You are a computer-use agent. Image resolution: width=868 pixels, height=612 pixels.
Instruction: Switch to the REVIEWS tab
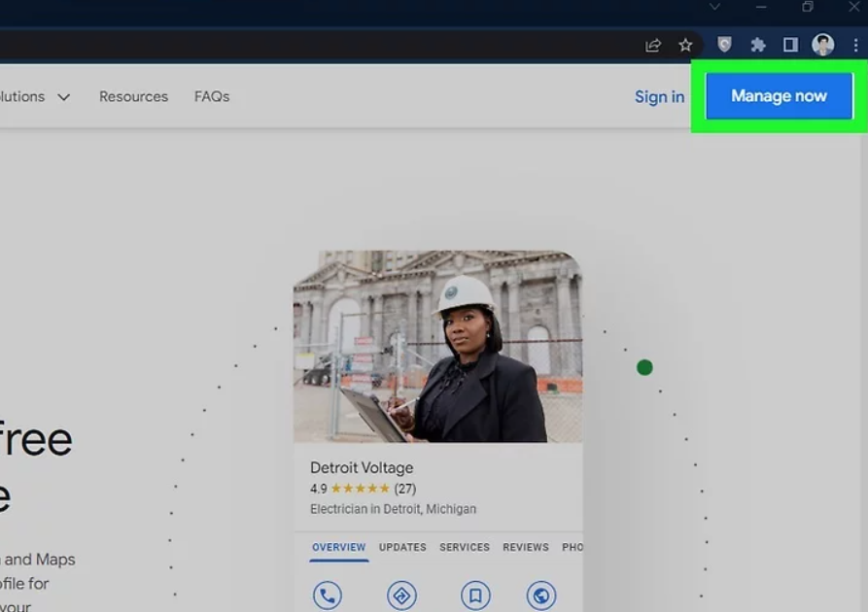click(x=526, y=547)
